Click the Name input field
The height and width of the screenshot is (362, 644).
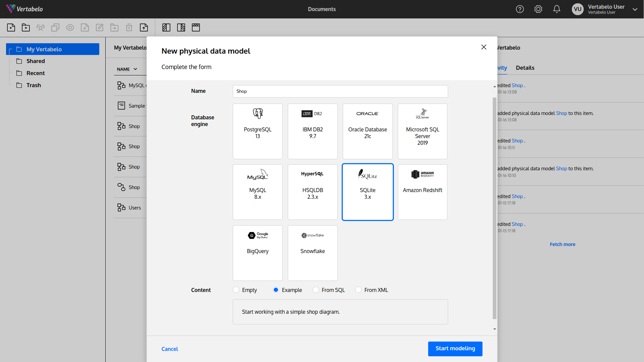click(340, 91)
